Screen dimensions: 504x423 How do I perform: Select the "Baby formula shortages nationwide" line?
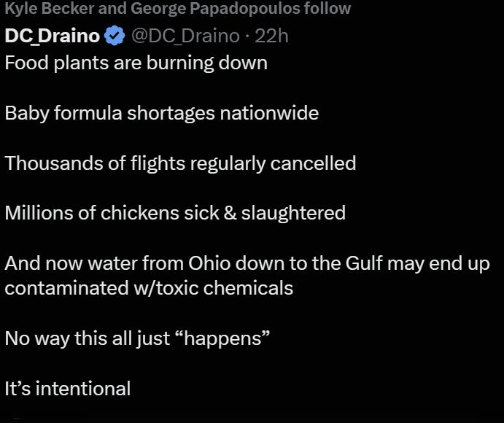pos(161,113)
